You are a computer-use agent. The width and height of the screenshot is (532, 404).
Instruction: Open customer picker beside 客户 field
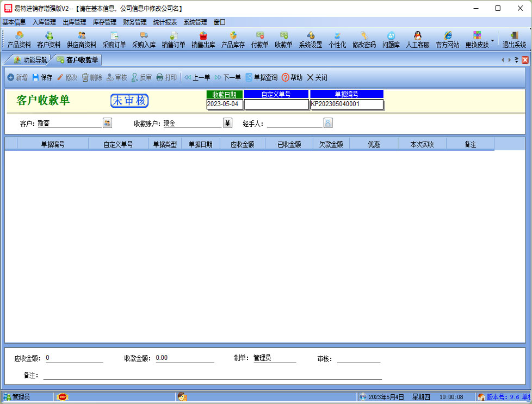point(107,123)
